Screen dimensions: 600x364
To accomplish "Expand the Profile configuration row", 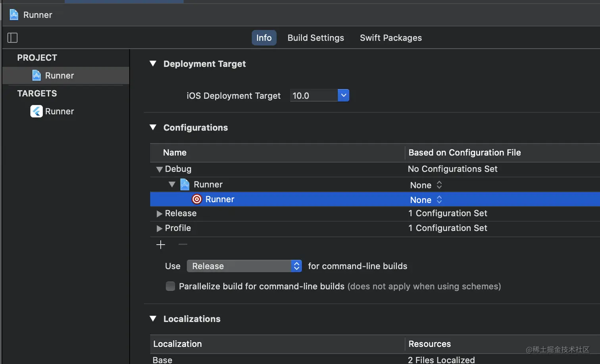I will click(x=160, y=228).
